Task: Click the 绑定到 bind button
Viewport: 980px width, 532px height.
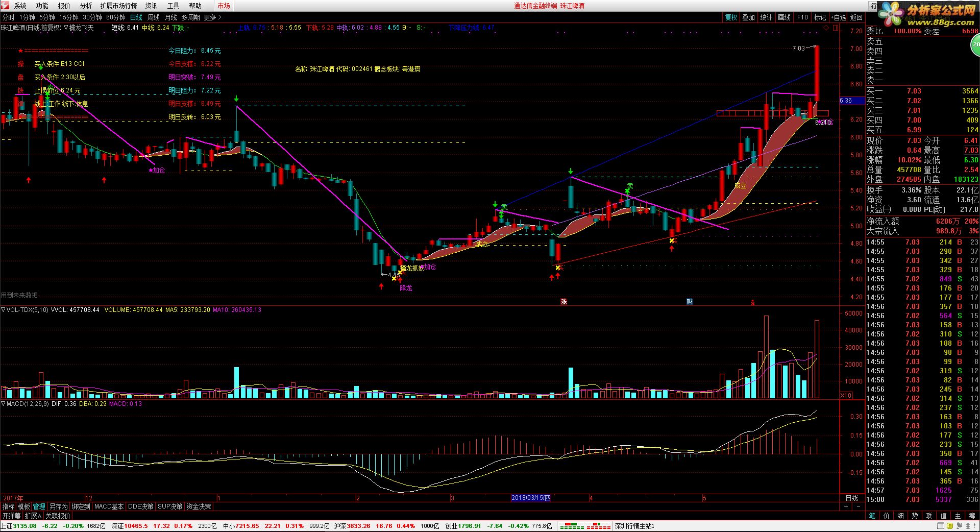Action: (81, 506)
